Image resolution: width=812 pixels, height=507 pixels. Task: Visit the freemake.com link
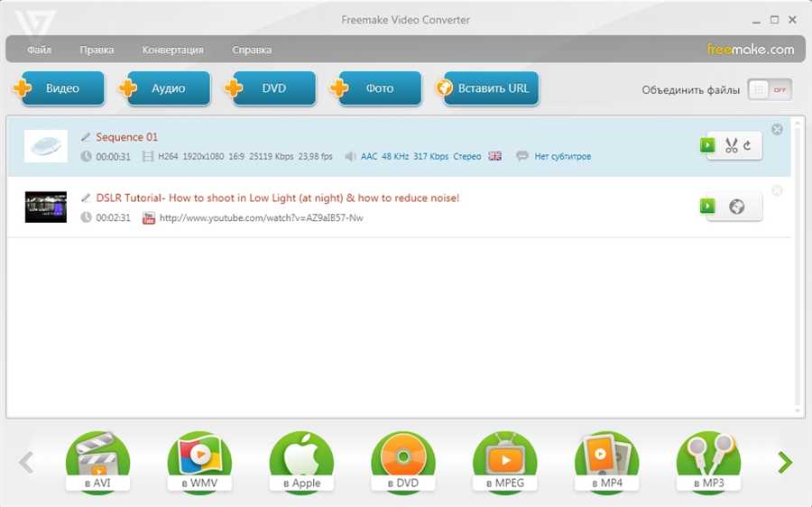[x=751, y=50]
